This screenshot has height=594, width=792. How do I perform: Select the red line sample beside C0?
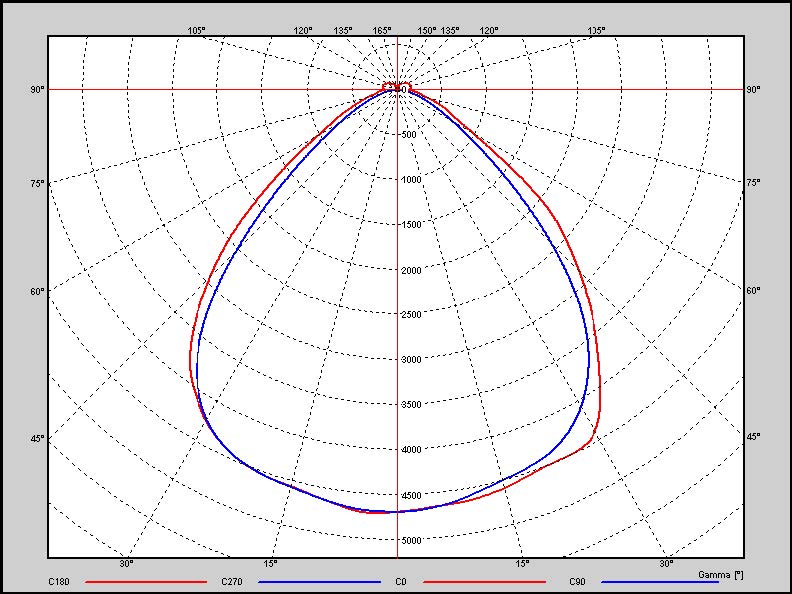coord(485,582)
